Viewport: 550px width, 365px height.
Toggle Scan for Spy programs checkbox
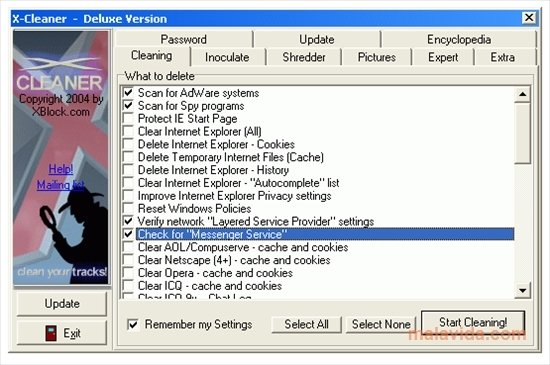tap(128, 106)
